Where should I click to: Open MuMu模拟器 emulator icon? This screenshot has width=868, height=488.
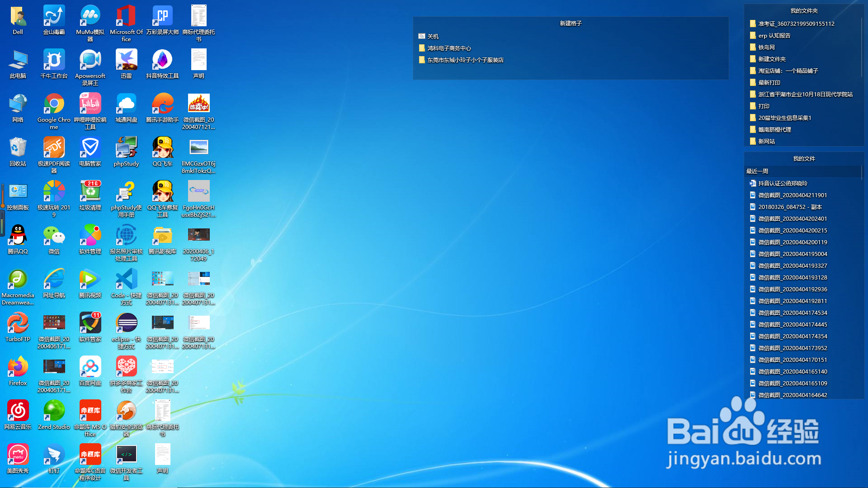[90, 16]
